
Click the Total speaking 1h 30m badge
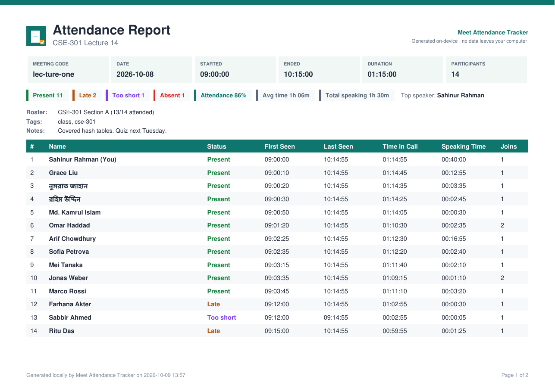(357, 95)
